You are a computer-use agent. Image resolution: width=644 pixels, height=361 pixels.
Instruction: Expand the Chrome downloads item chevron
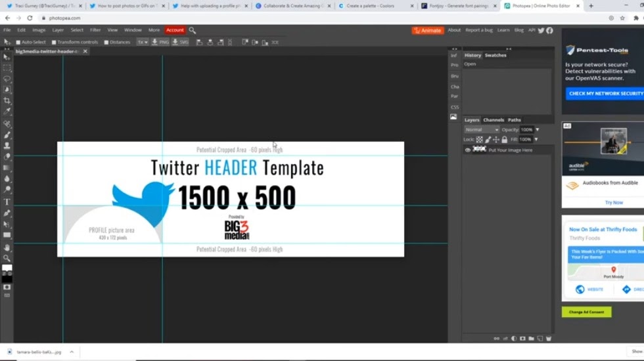click(72, 352)
